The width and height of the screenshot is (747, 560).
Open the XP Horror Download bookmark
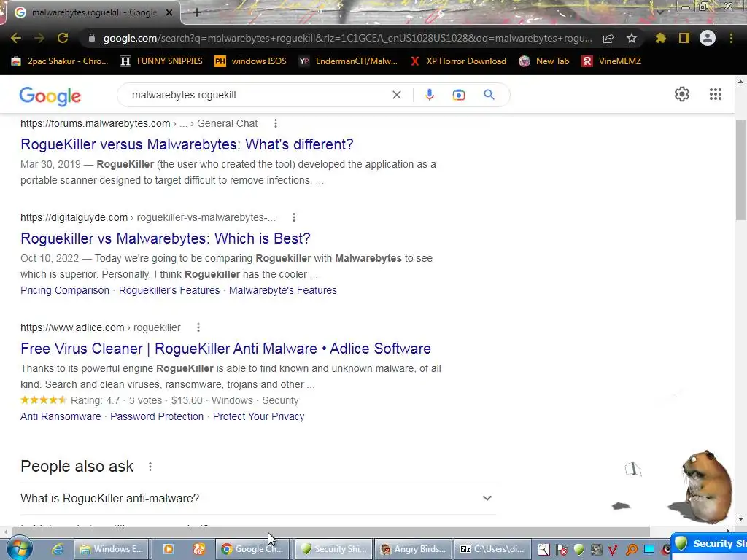[x=458, y=61]
